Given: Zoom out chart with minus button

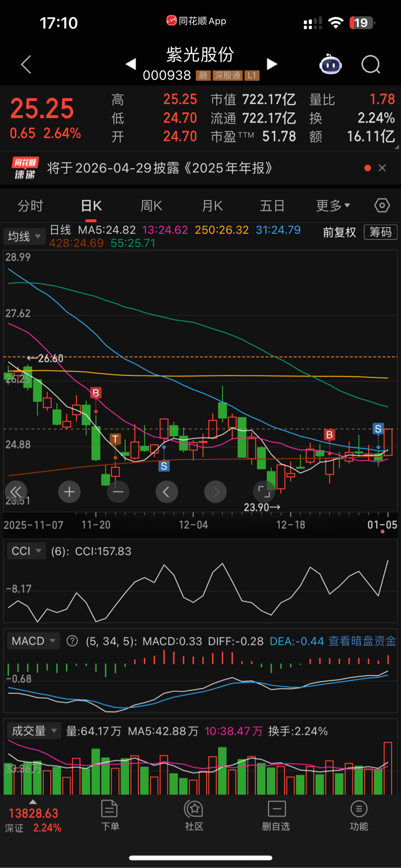Looking at the screenshot, I should [x=118, y=491].
